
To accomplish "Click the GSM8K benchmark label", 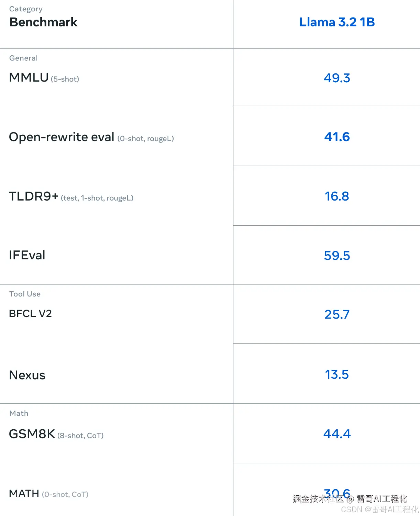I will point(32,434).
